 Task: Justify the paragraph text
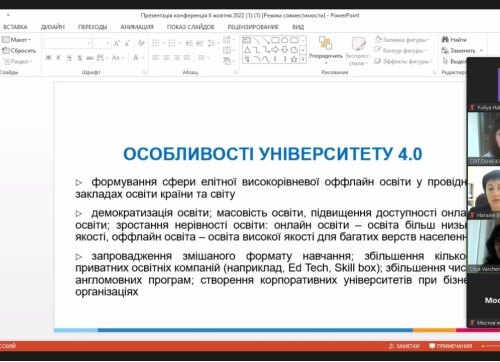187,58
